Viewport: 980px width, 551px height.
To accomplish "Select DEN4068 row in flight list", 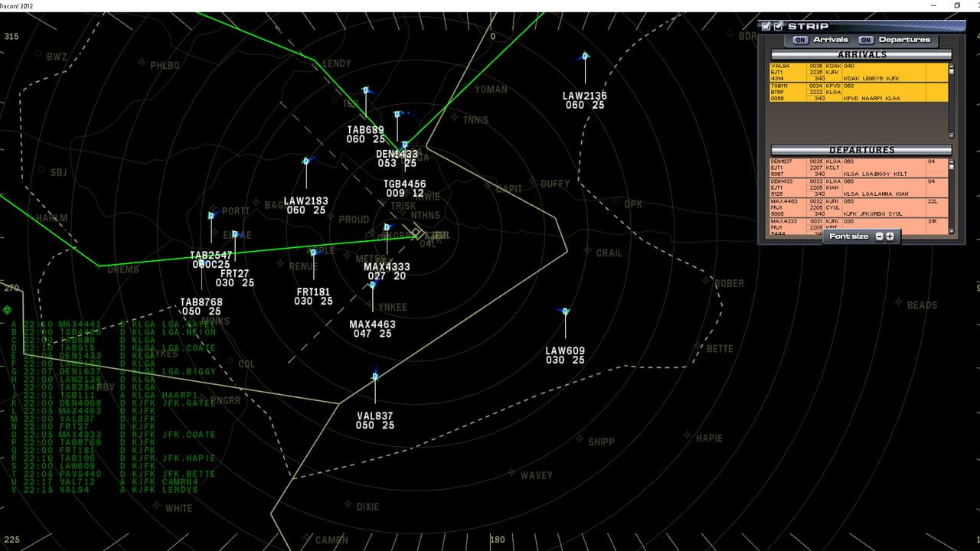I will click(113, 403).
